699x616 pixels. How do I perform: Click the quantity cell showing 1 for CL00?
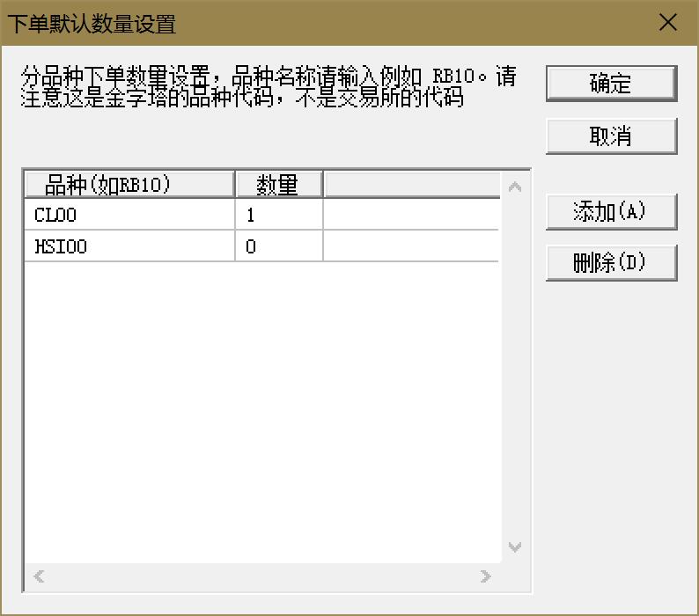click(x=278, y=215)
